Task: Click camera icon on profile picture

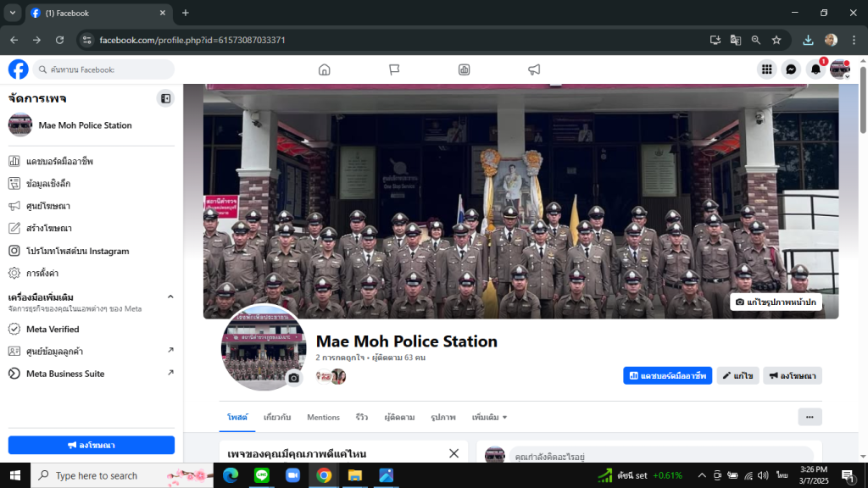Action: tap(294, 378)
